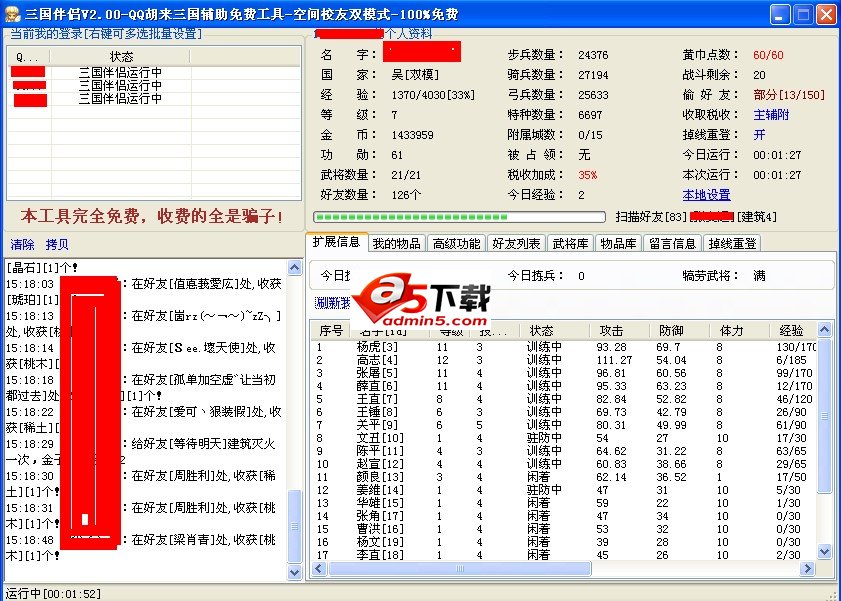Select general row 文丑[10]
This screenshot has height=601, width=841.
coord(563,438)
